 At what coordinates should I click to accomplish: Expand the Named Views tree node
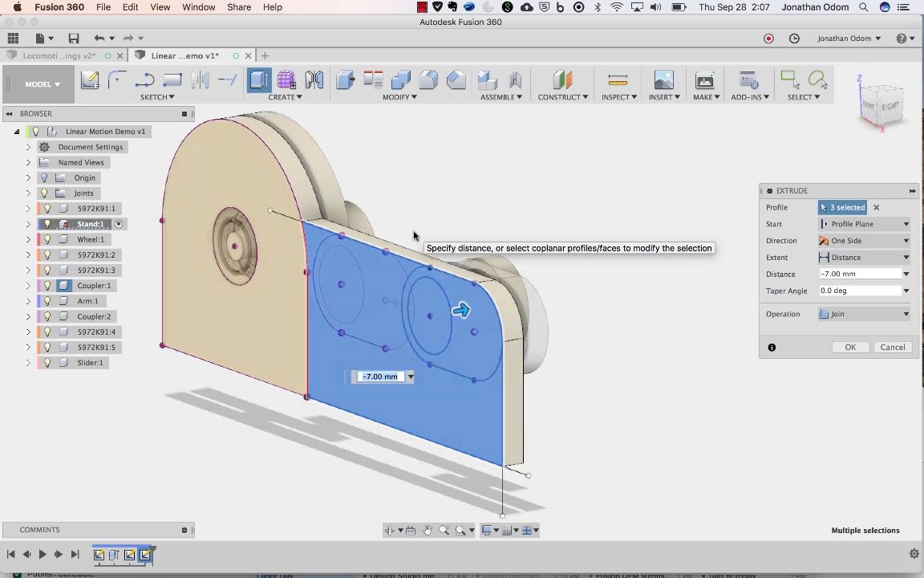coord(28,162)
